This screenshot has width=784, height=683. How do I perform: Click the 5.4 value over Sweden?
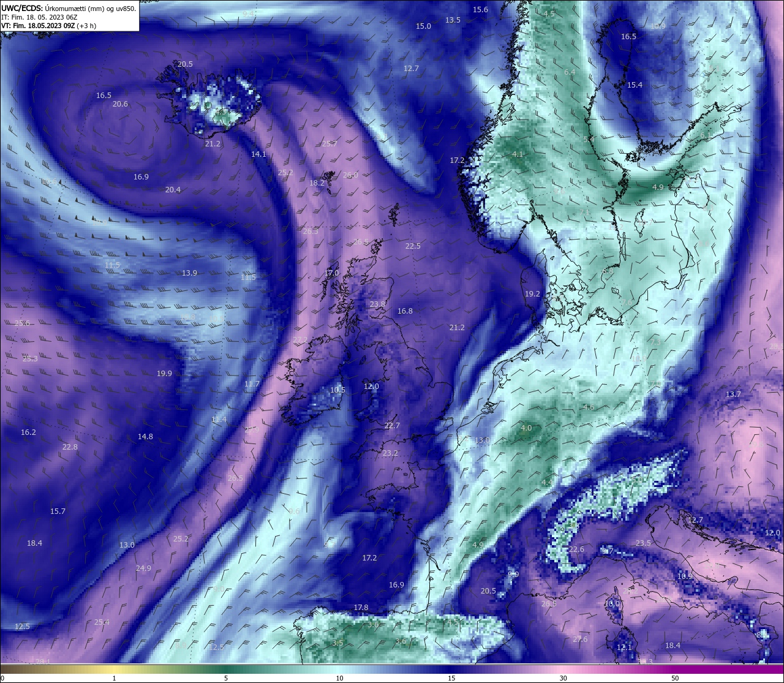point(589,140)
